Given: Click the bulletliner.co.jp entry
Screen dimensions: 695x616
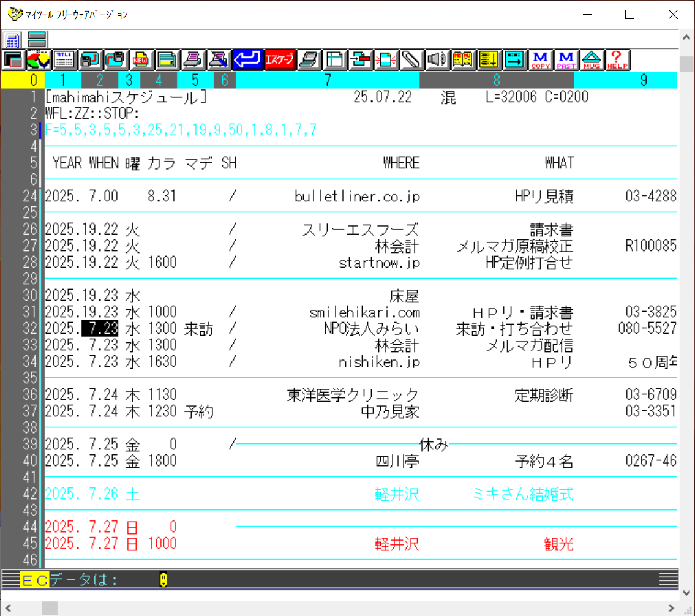Looking at the screenshot, I should click(x=357, y=196).
